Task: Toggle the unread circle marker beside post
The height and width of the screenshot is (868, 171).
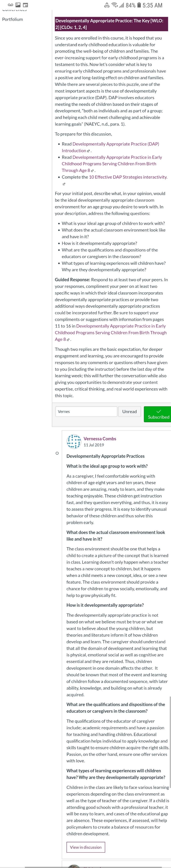Action: pyautogui.click(x=57, y=453)
